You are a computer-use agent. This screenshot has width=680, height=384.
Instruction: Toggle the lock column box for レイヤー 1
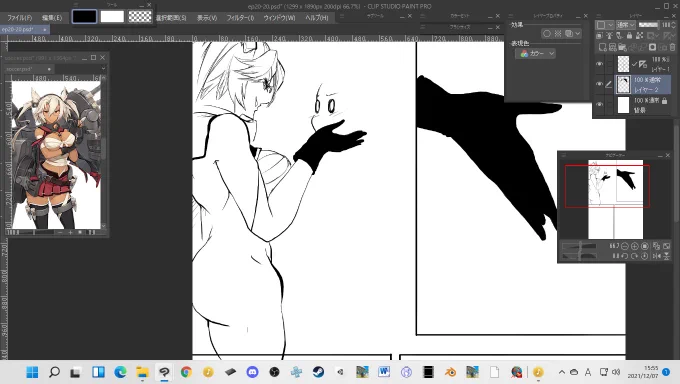(609, 64)
